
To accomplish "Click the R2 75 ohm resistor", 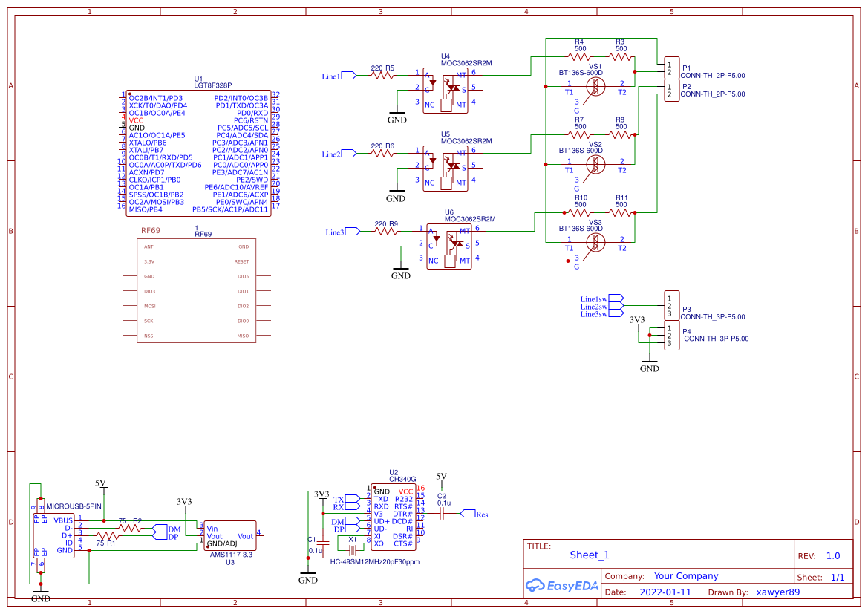I will 131,528.
